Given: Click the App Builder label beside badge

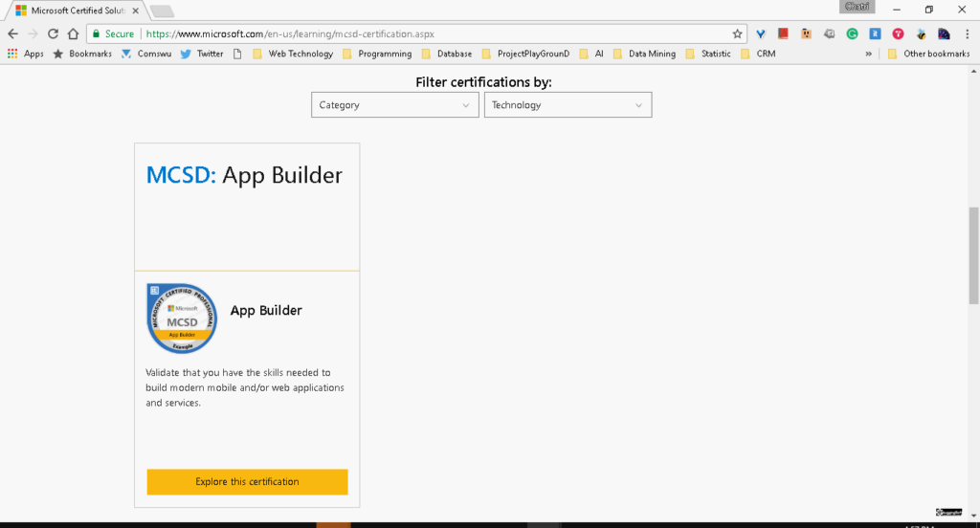Looking at the screenshot, I should point(266,311).
